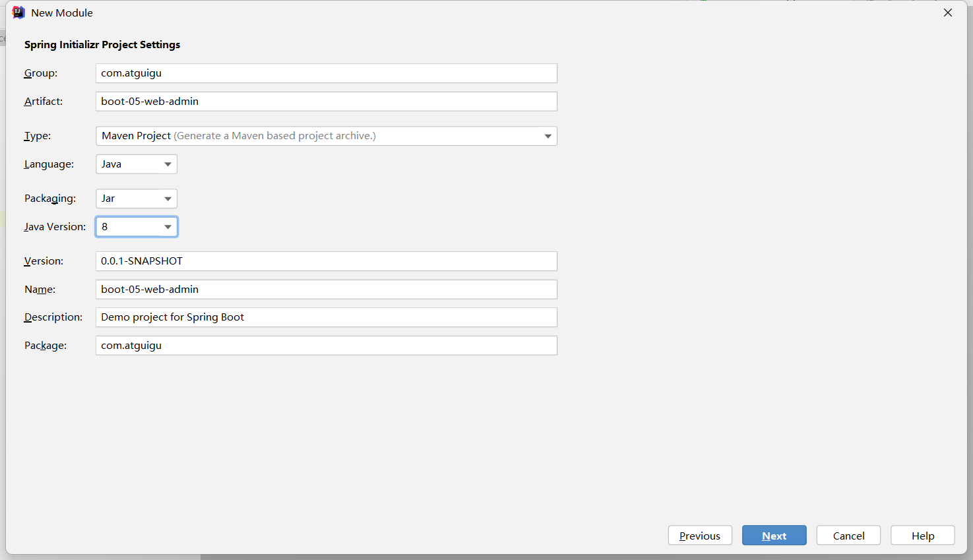
Task: Click the Type dropdown arrow
Action: click(548, 137)
